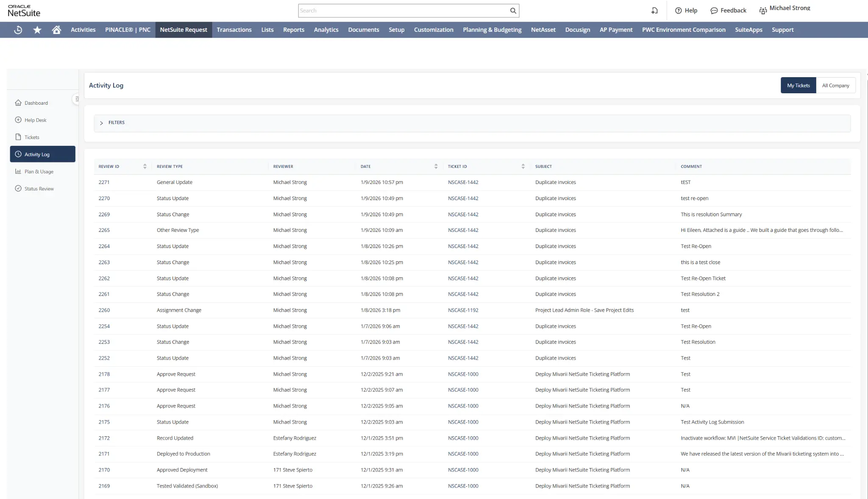Click the search magnifier icon
This screenshot has height=499, width=868.
[513, 11]
